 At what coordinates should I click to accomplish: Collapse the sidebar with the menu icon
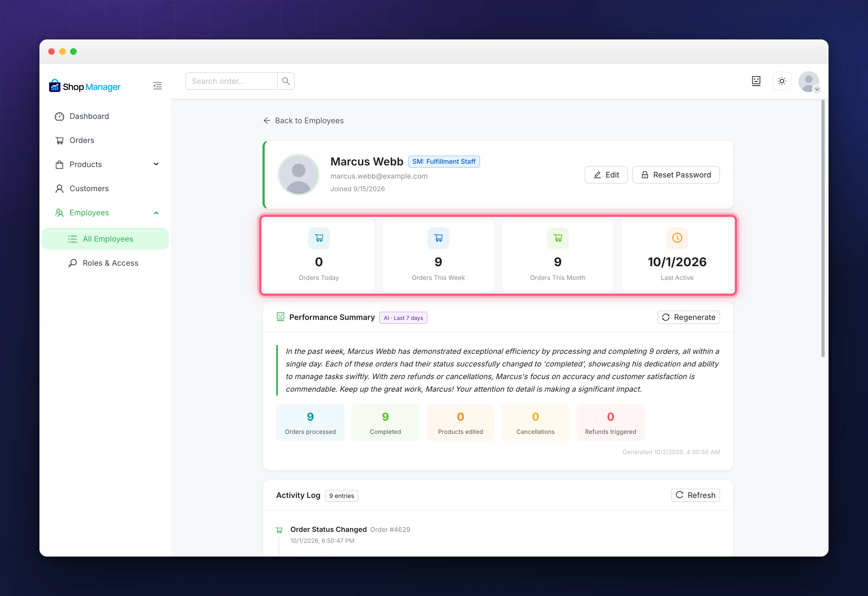[157, 86]
